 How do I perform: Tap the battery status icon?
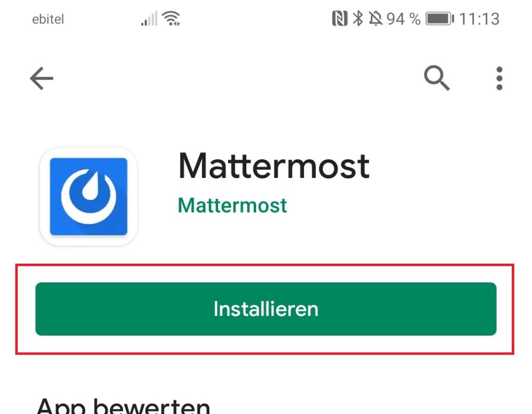point(440,18)
